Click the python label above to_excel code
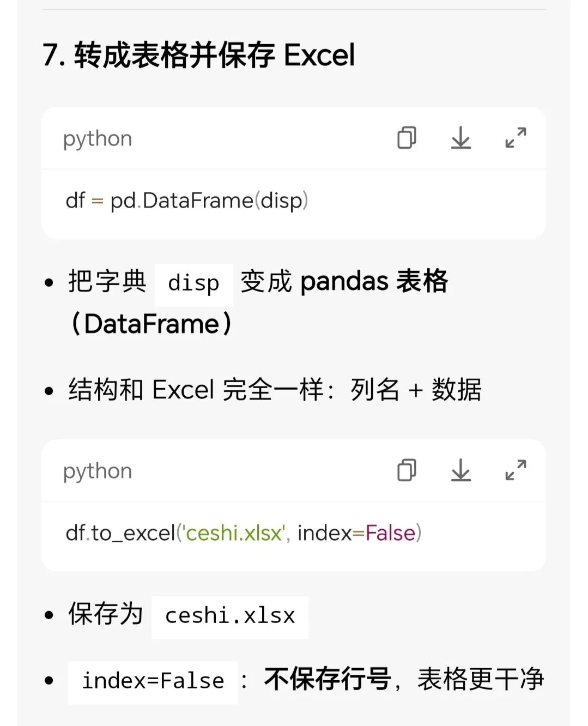 (x=98, y=471)
